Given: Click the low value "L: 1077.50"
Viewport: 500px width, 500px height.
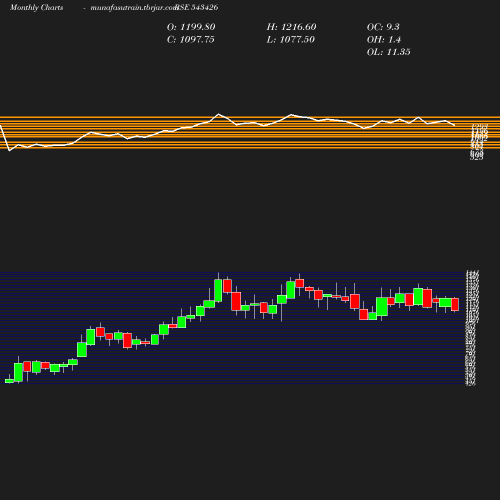Looking at the screenshot, I should pos(291,40).
